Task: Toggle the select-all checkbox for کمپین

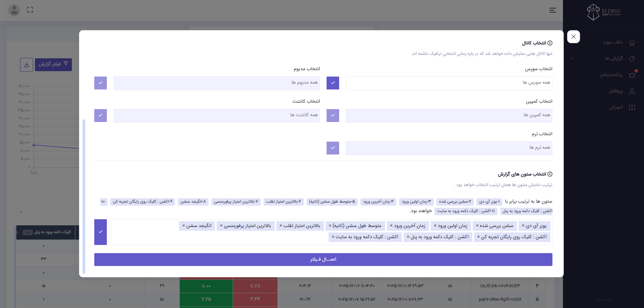Action: point(333,116)
